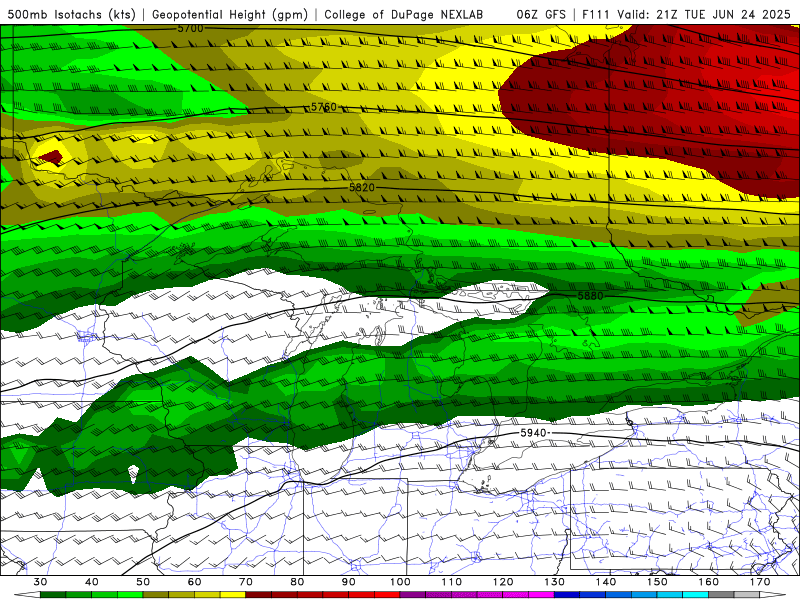Click the 40 value on the color scale
The height and width of the screenshot is (600, 800).
click(92, 582)
